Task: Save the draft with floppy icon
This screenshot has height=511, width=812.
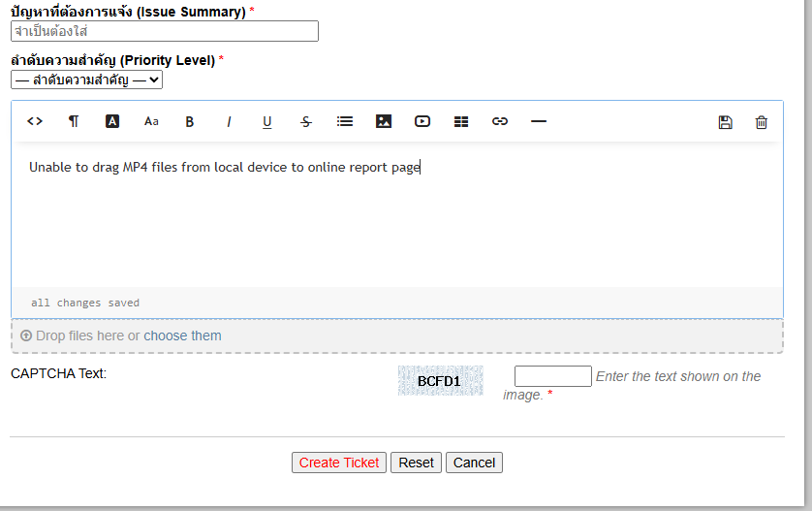Action: coord(725,122)
